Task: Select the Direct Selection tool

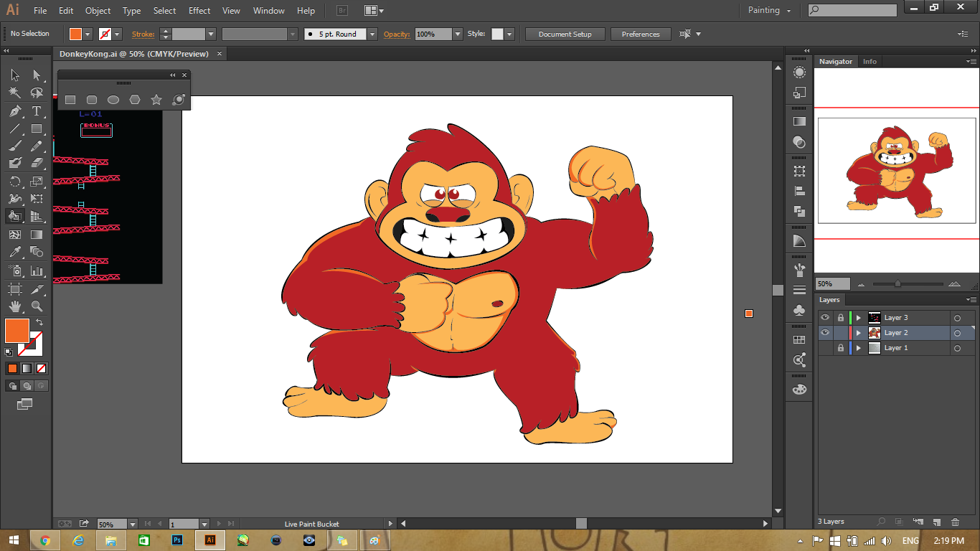Action: 37,75
